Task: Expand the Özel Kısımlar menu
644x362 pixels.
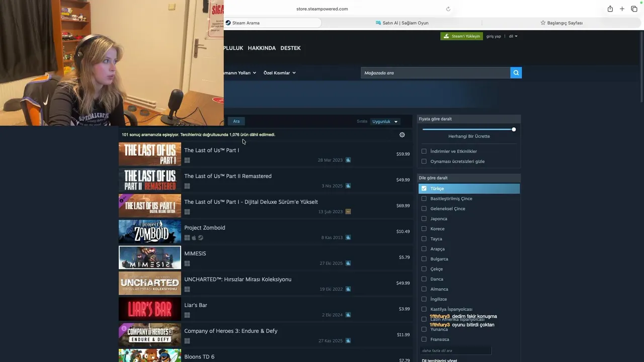Action: 279,73
